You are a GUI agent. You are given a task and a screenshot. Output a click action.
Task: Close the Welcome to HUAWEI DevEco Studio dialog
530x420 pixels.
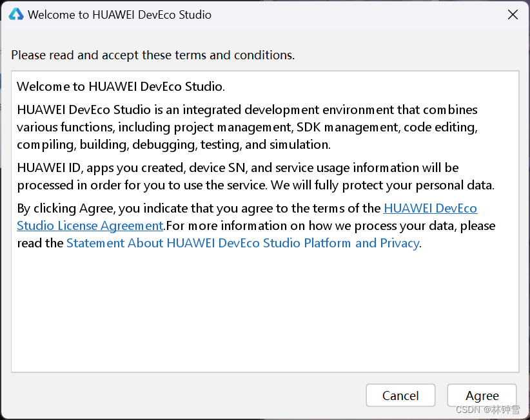513,15
